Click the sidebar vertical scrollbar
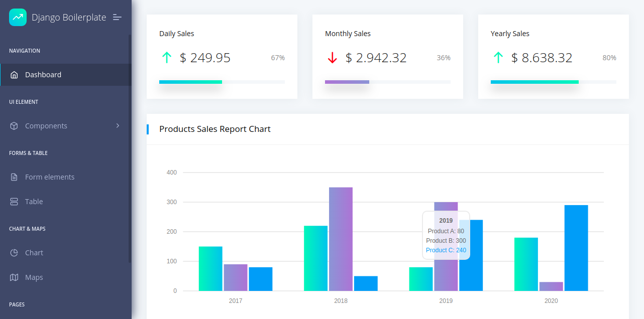The height and width of the screenshot is (319, 644). pos(130,148)
